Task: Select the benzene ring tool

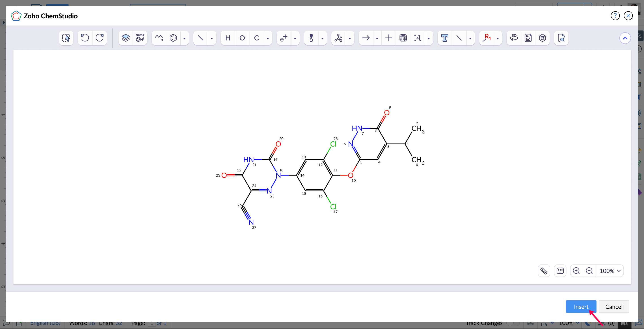Action: tap(173, 38)
